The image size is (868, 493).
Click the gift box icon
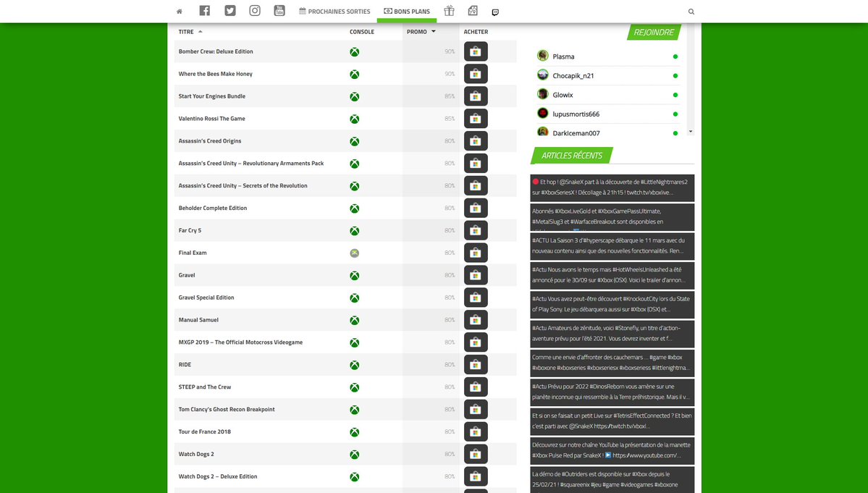click(449, 11)
